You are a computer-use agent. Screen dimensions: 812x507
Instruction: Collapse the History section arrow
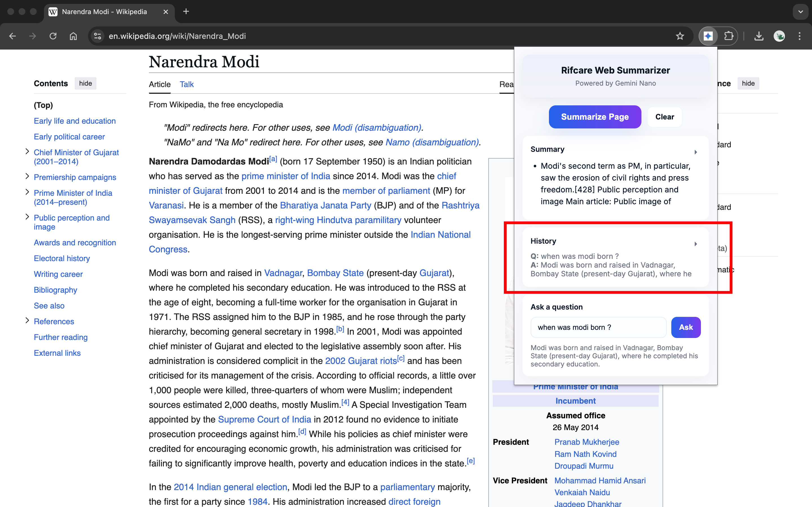click(696, 244)
